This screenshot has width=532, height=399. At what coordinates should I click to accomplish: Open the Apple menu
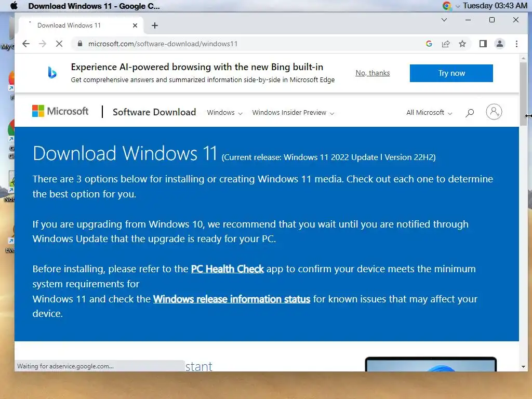pos(14,6)
